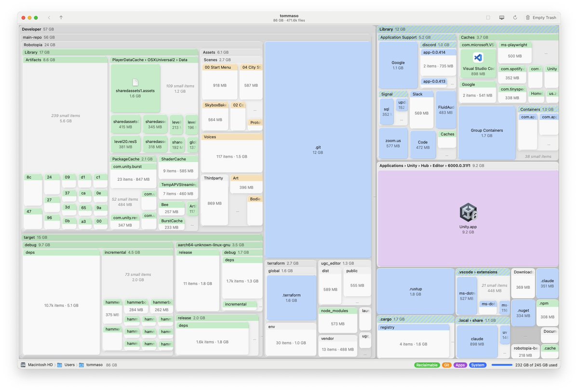The height and width of the screenshot is (392, 578).
Task: Select the .rustup 1.8 GB block
Action: tap(416, 291)
